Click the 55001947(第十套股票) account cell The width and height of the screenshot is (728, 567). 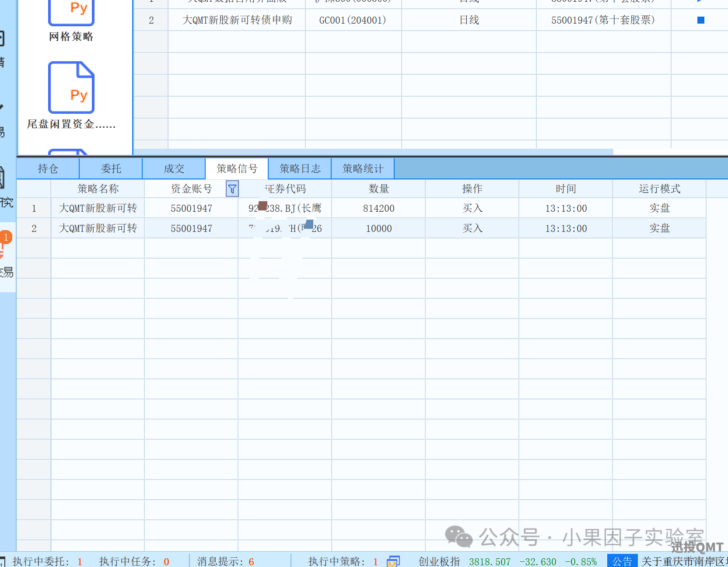tap(603, 20)
